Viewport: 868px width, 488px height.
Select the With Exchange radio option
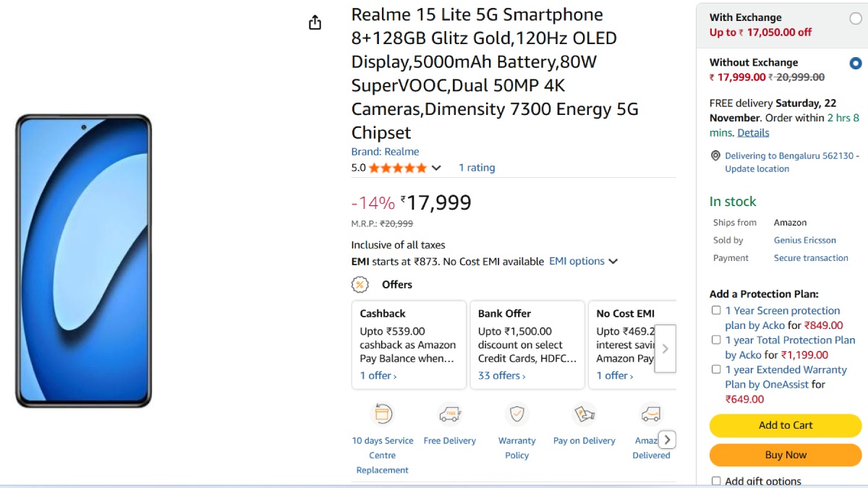pos(856,18)
